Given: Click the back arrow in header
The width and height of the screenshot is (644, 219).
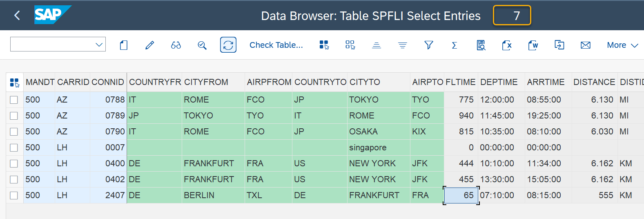Looking at the screenshot, I should tap(17, 16).
